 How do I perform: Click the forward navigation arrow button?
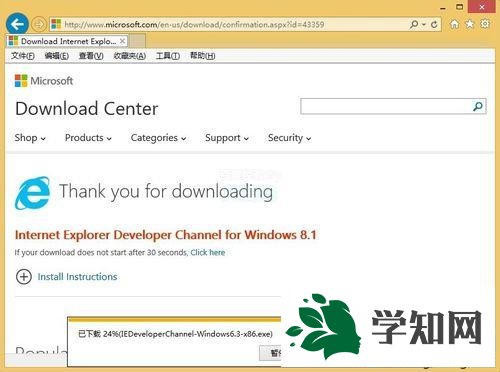tap(39, 24)
